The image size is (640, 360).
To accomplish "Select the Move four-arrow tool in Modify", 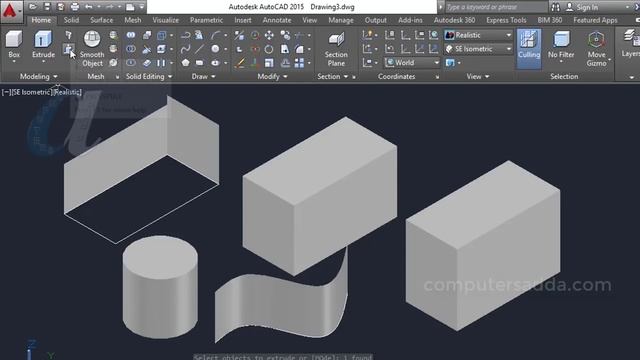I will pyautogui.click(x=269, y=36).
